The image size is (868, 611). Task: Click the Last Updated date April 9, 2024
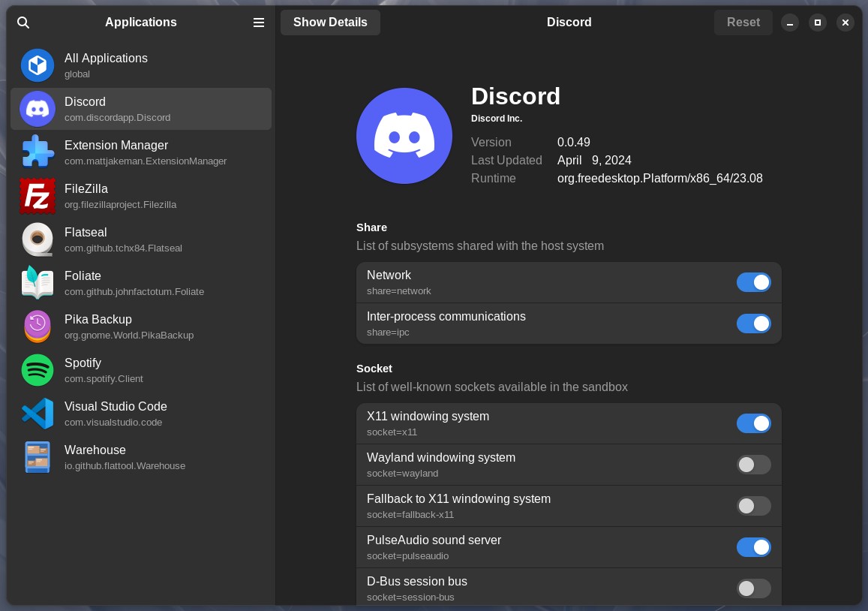point(594,160)
